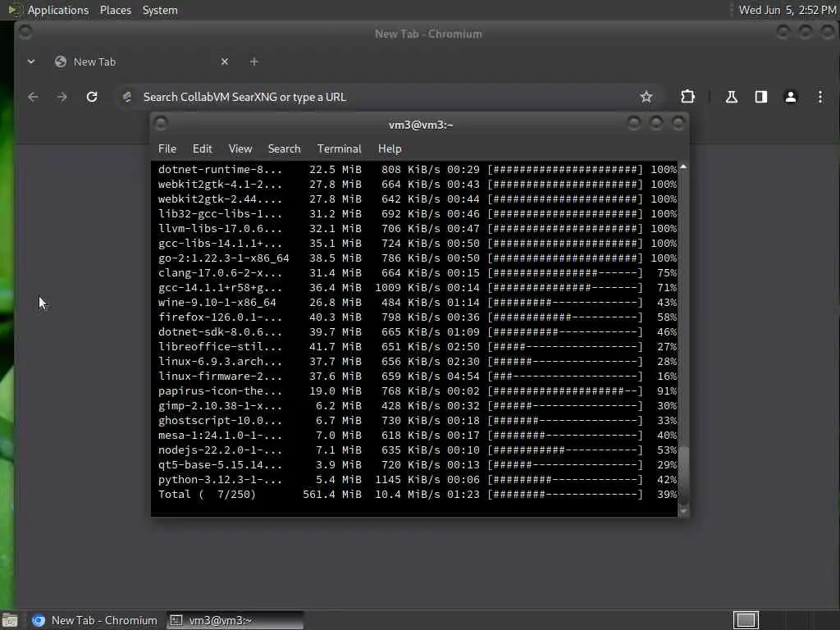Toggle the Chromium side panel icon
The image size is (840, 630).
pyautogui.click(x=761, y=97)
